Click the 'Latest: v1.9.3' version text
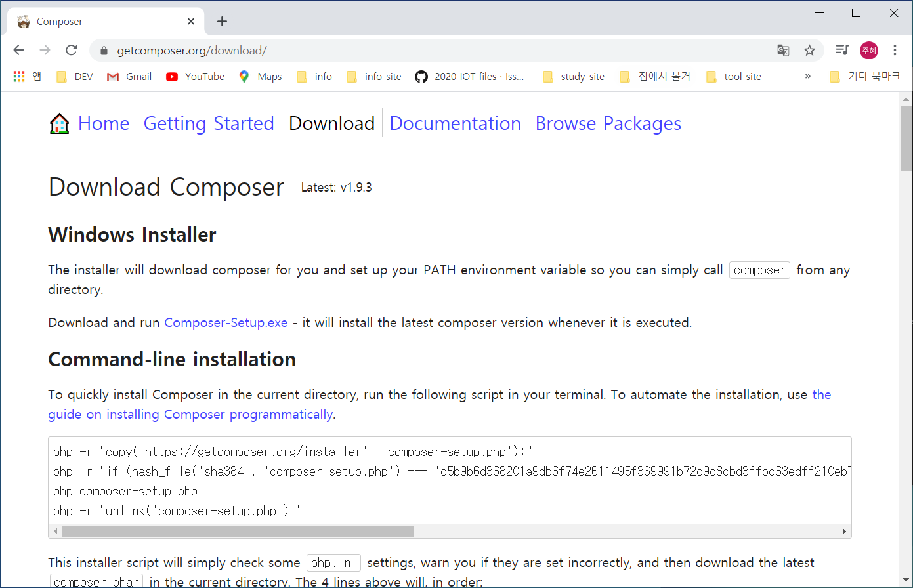This screenshot has width=913, height=588. coord(336,188)
